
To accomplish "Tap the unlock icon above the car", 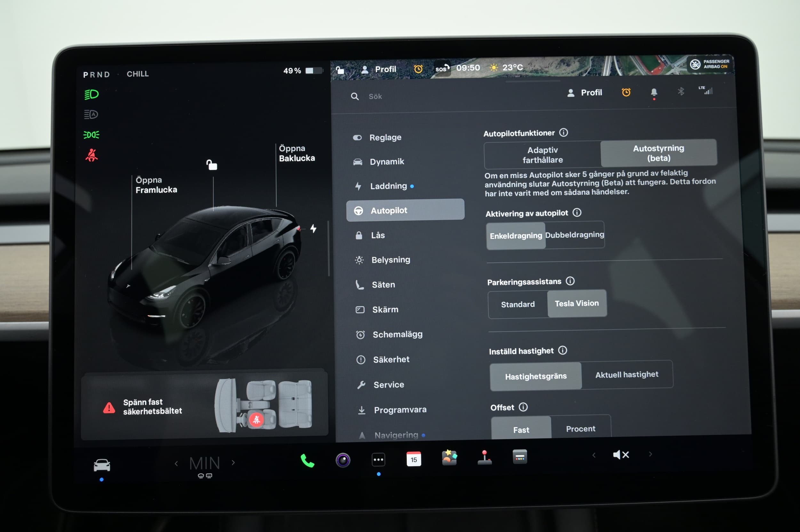I will [x=212, y=164].
